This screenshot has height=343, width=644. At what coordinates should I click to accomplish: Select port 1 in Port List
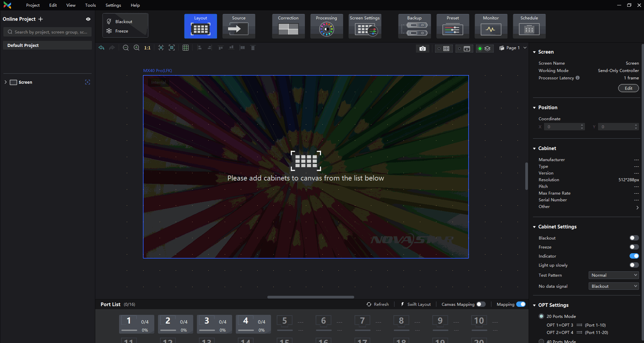pos(137,324)
